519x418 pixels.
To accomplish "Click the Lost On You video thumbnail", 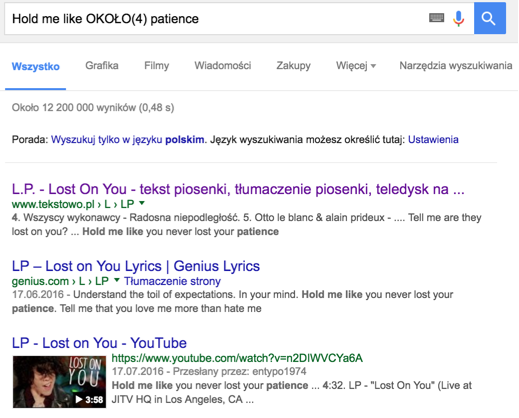I will (x=59, y=382).
